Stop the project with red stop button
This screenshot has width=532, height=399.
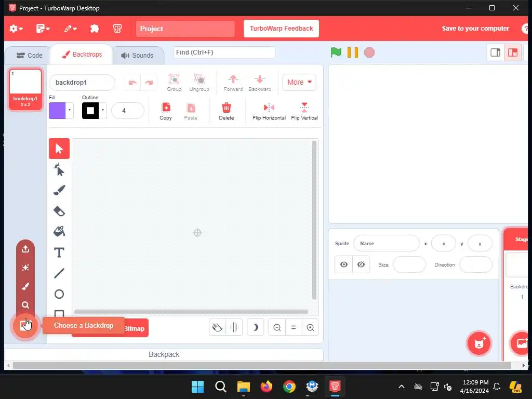tap(369, 52)
